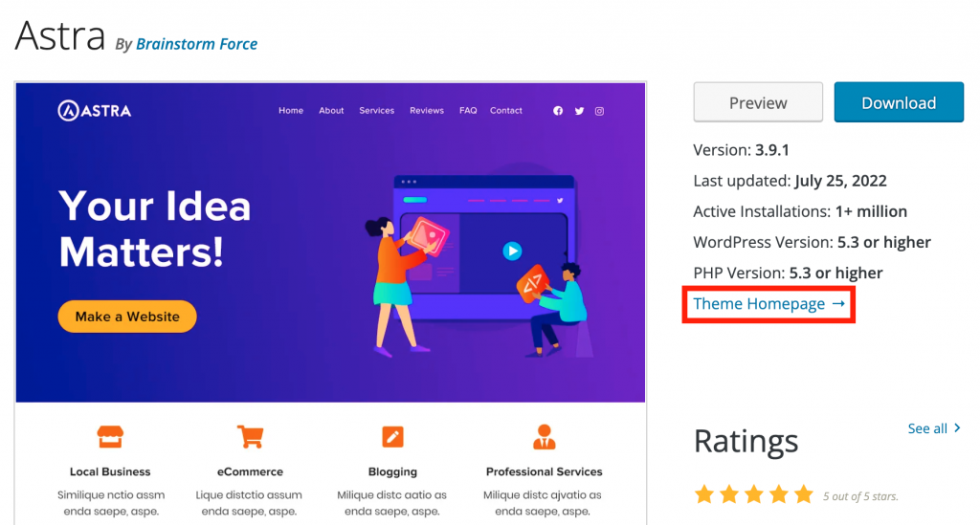Select Home in the preview menu
Viewport: 980px width, 525px height.
(x=291, y=111)
